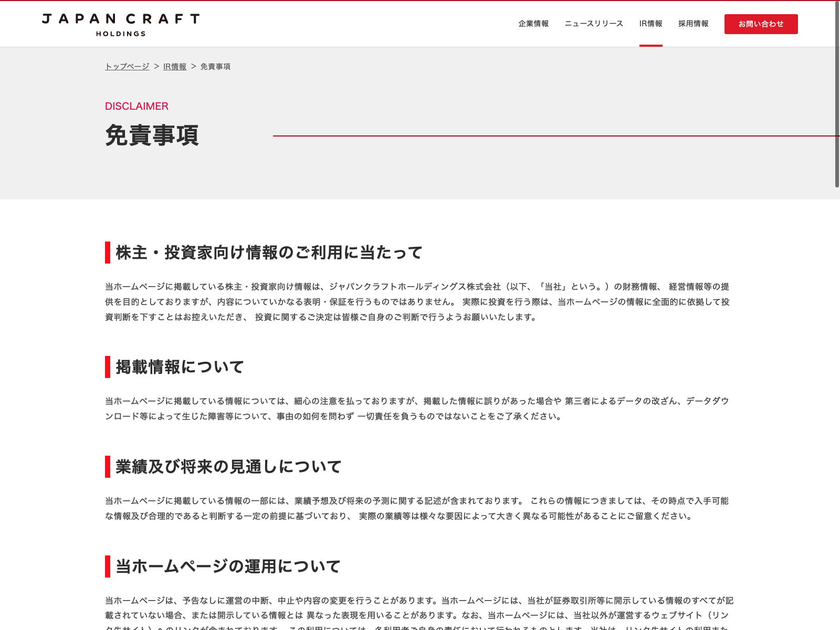Screen dimensions: 840x630
Task: Click the large 免責事項 page title
Action: coord(152,135)
